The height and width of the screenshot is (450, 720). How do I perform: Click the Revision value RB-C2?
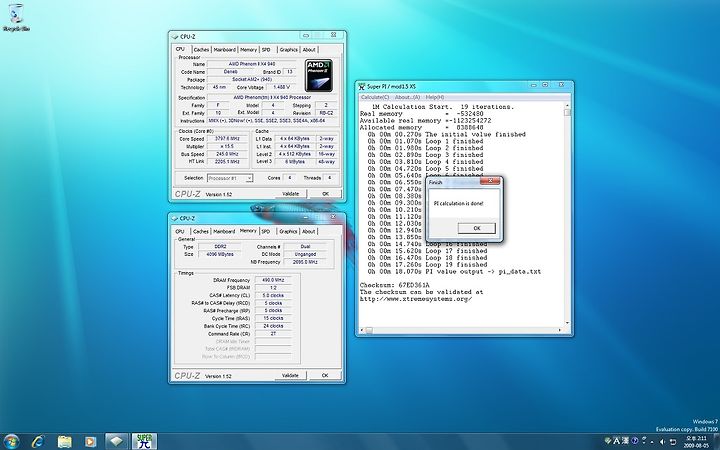[x=326, y=113]
